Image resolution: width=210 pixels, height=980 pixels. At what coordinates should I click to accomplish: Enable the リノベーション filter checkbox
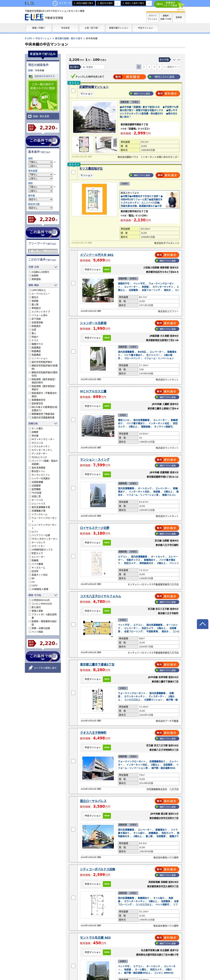point(30,358)
